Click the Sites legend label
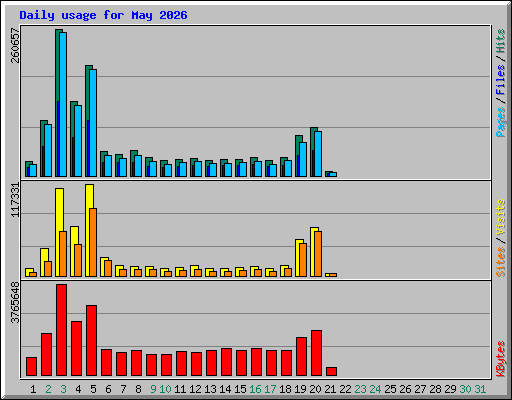Screen dimensions: 512x400 [x=500, y=262]
